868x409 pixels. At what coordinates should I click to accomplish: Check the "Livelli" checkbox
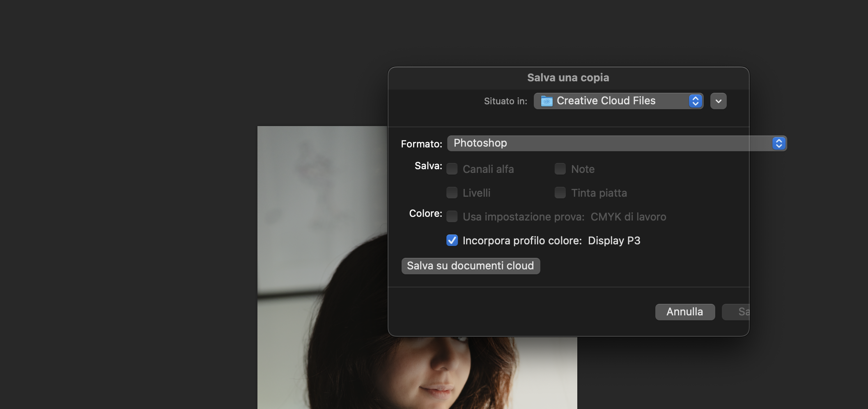(452, 193)
